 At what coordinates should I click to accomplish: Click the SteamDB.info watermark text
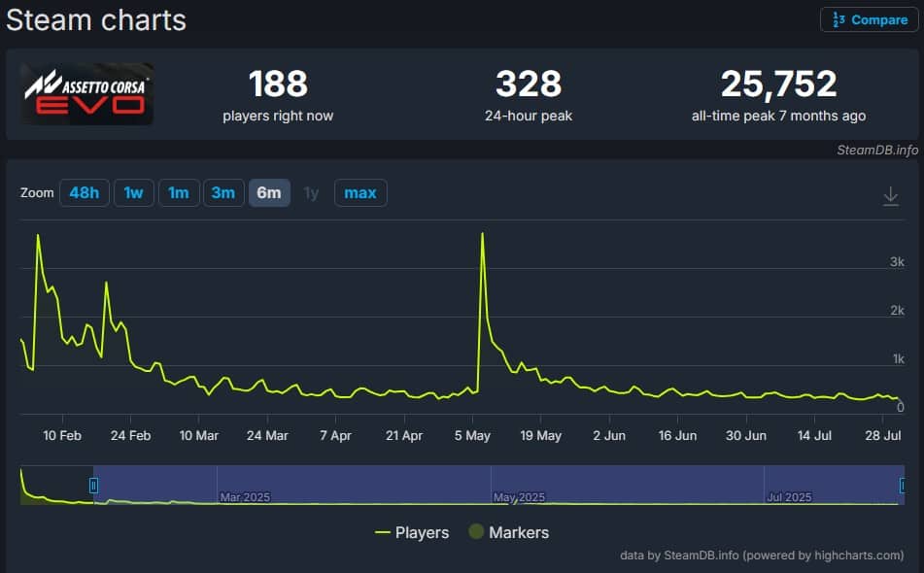[876, 150]
